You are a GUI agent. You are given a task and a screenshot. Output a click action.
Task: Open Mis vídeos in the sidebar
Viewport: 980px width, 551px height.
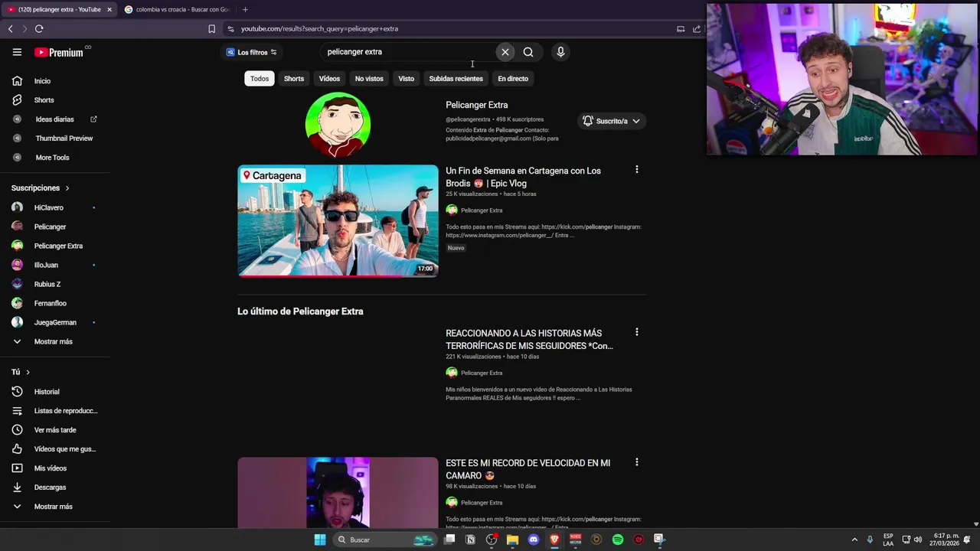pos(51,468)
